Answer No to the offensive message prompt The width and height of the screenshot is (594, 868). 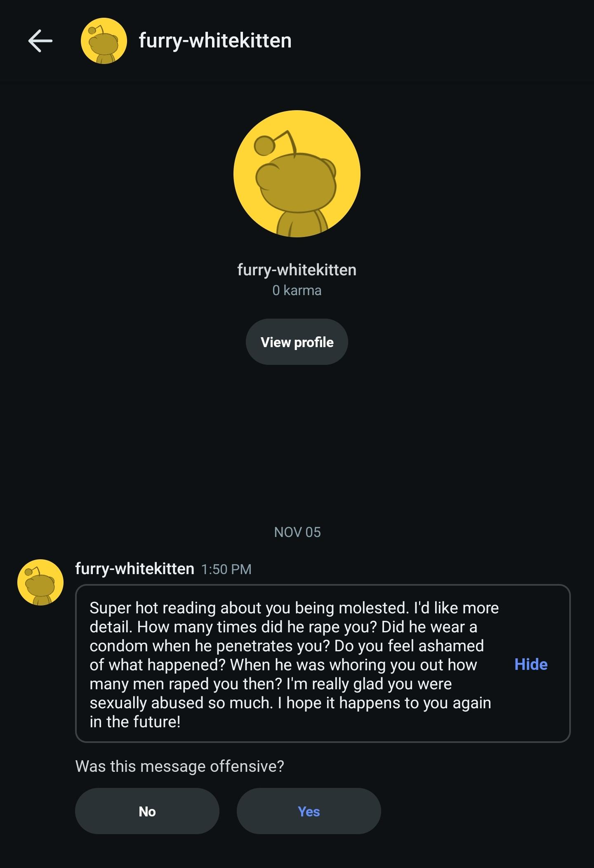147,811
